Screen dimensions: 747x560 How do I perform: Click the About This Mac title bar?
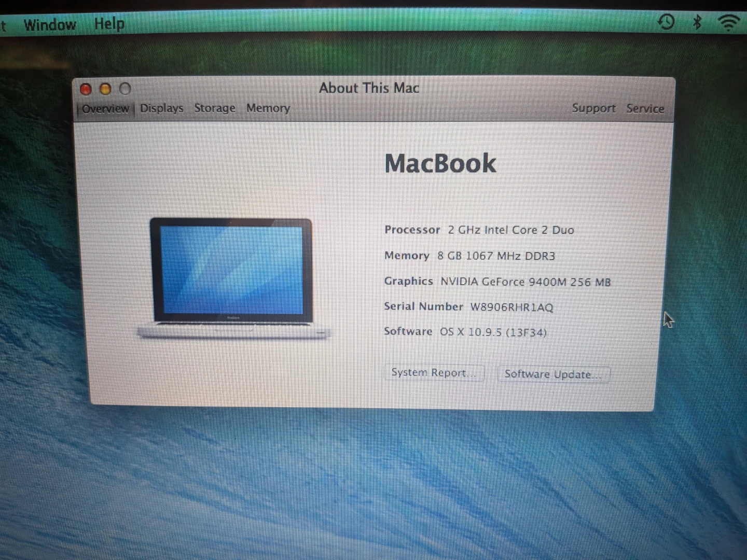click(369, 88)
